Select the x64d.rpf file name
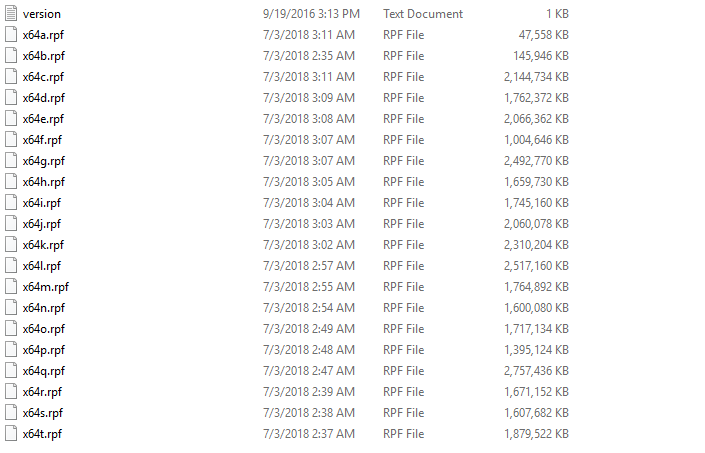This screenshot has height=453, width=705. (44, 98)
